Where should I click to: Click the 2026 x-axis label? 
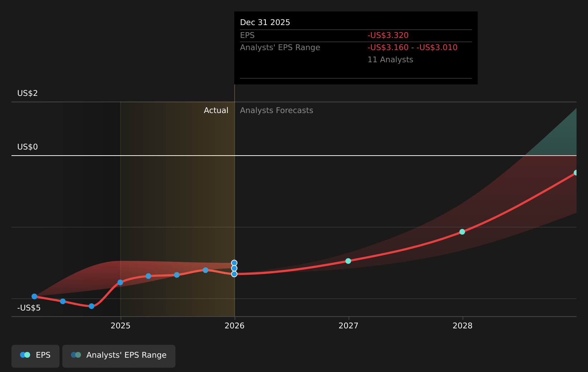[x=235, y=326]
